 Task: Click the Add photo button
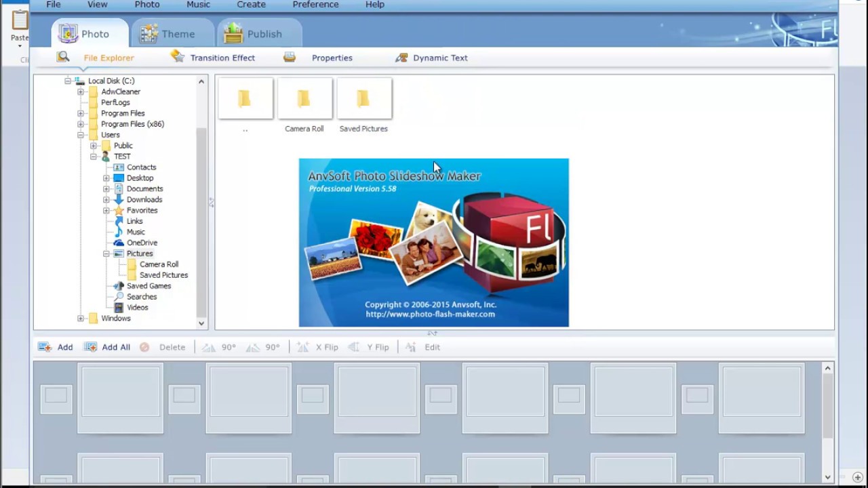(x=56, y=347)
